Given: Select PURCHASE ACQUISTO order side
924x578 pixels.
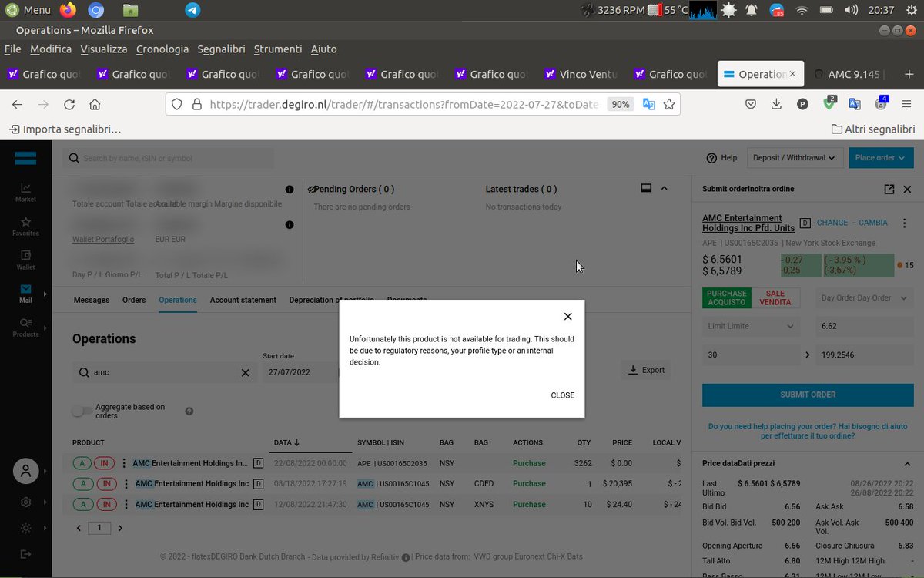Looking at the screenshot, I should [727, 297].
